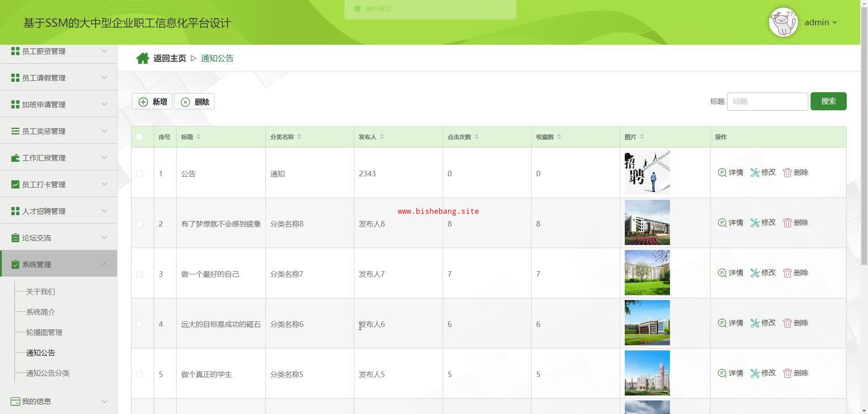Open the 招聘 thumbnail in row 公告
The height and width of the screenshot is (414, 868).
click(647, 173)
